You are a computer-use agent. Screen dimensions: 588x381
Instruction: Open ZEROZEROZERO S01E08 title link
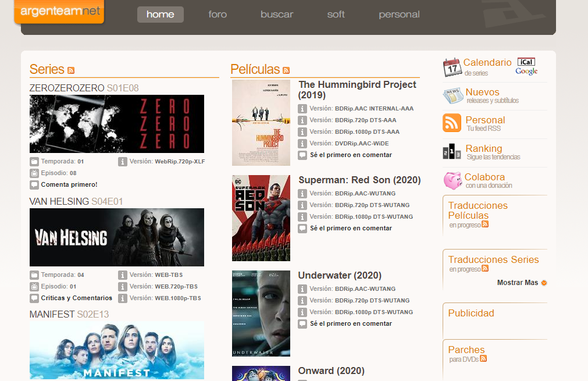84,88
